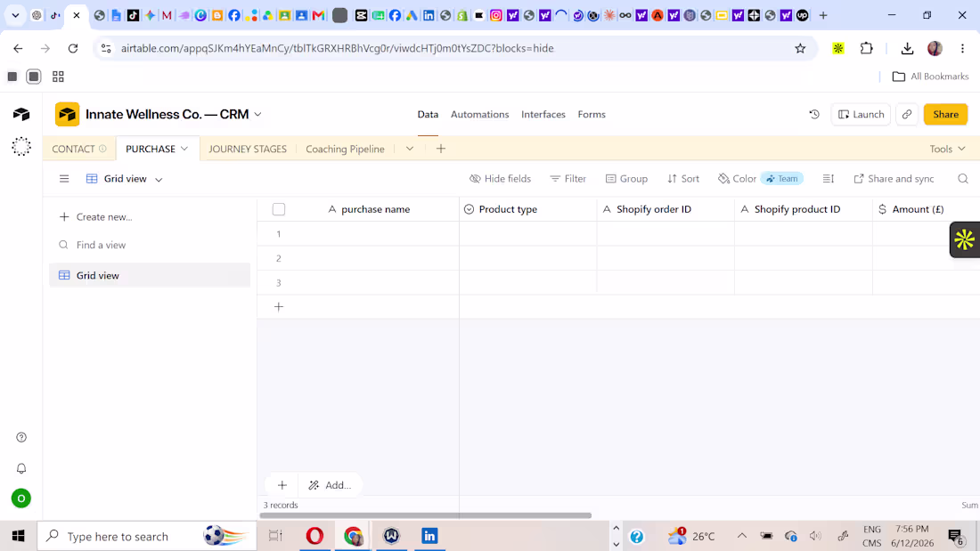Image resolution: width=980 pixels, height=551 pixels.
Task: Click the green account avatar O
Action: click(x=21, y=498)
